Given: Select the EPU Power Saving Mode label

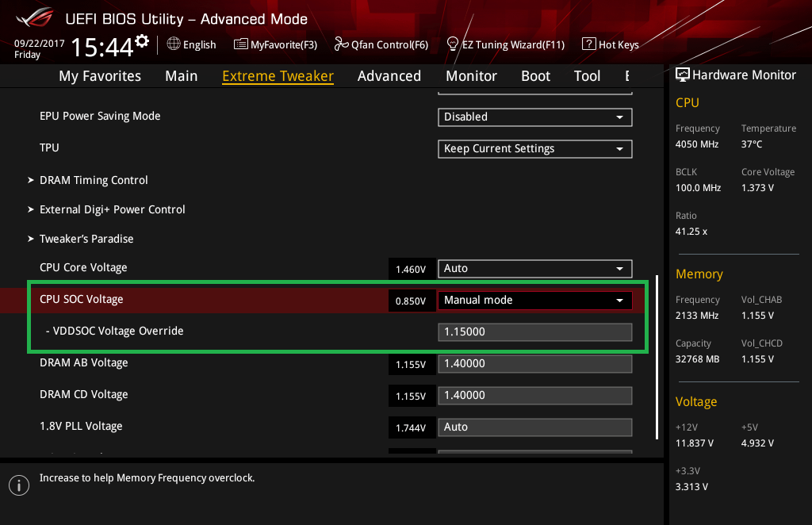Looking at the screenshot, I should click(x=100, y=116).
